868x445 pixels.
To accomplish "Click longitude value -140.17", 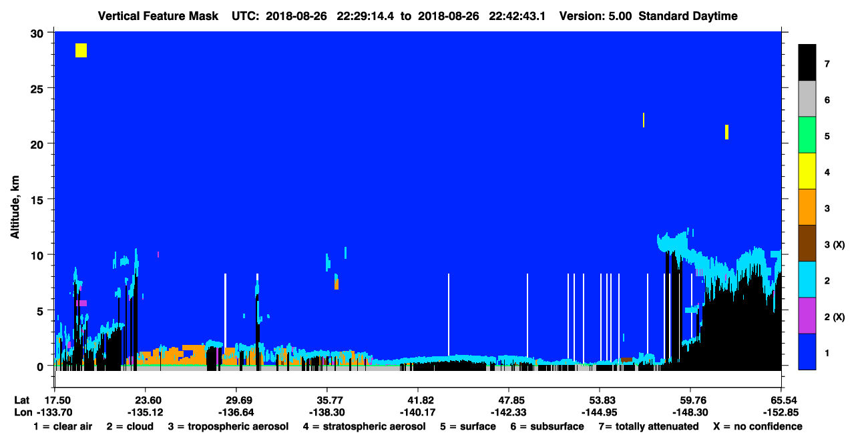I will (417, 412).
